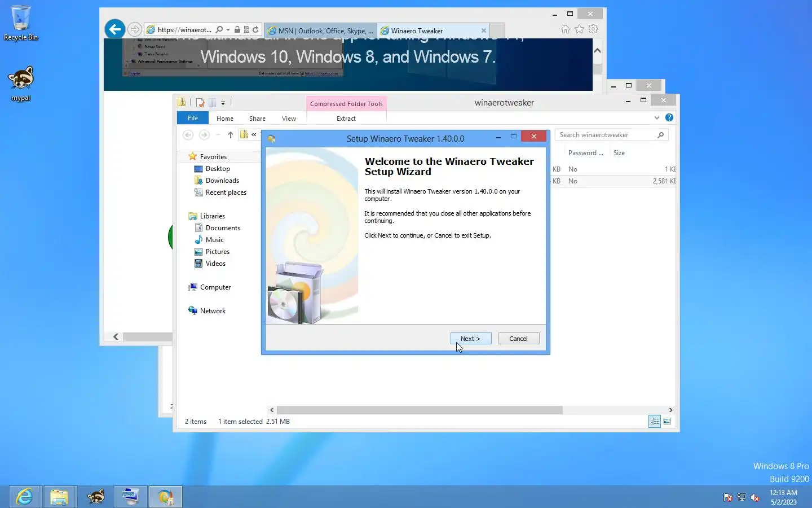Open the Extract ribbon tab
Screen dimensions: 812x508
(x=346, y=119)
